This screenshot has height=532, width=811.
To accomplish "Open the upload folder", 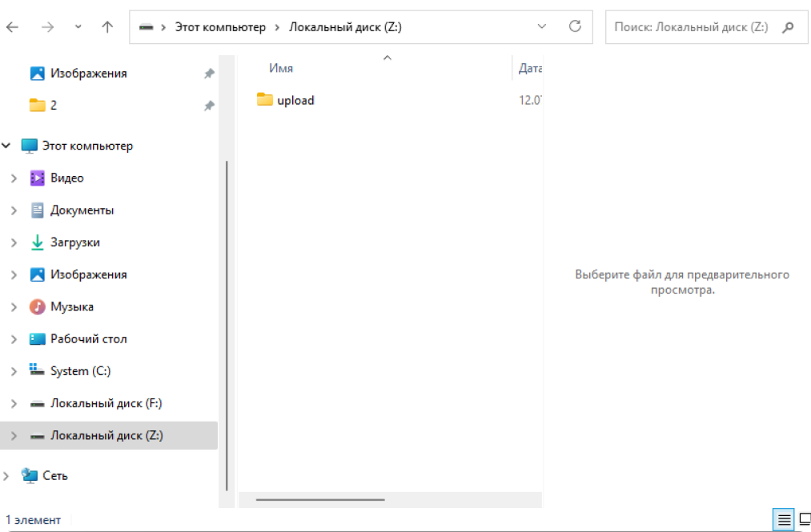I will point(295,100).
